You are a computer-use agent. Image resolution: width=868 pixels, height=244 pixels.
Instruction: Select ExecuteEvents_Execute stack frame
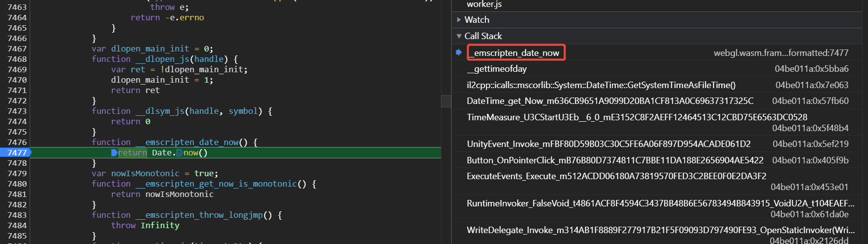[x=616, y=176]
